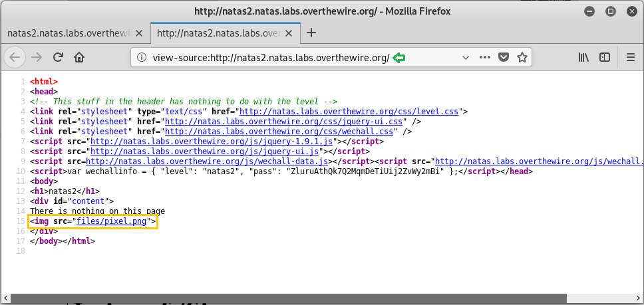Click the wechallinfo pass string text

pos(365,171)
